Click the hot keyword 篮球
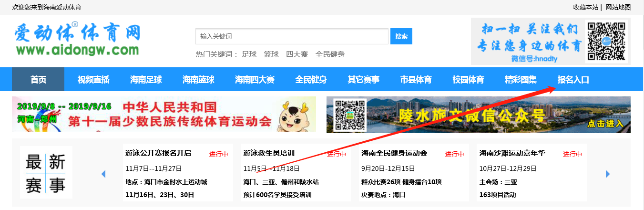This screenshot has height=210, width=644. pos(271,54)
